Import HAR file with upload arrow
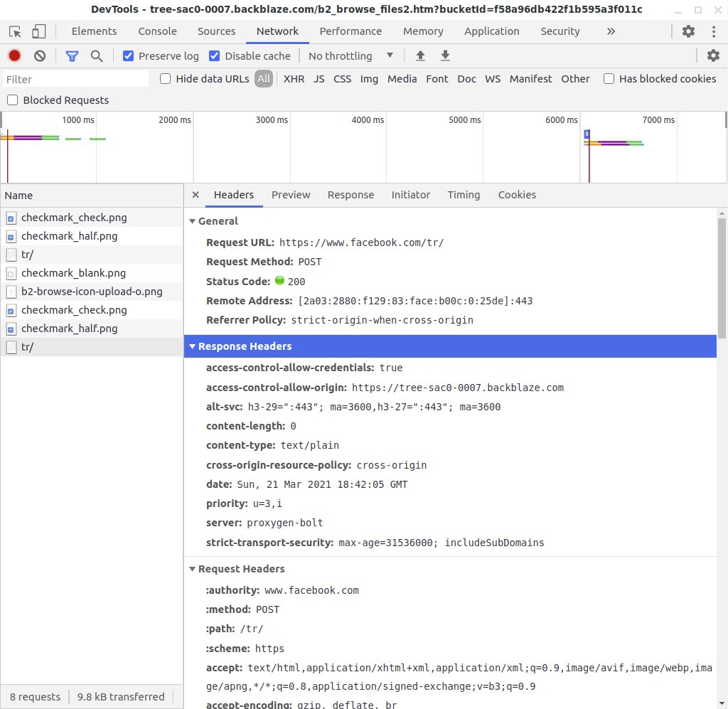Screen dimensions: 728x709 coord(420,55)
